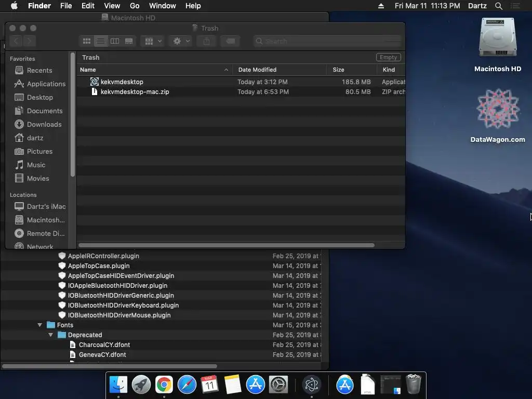
Task: Open the View menu
Action: 112,6
